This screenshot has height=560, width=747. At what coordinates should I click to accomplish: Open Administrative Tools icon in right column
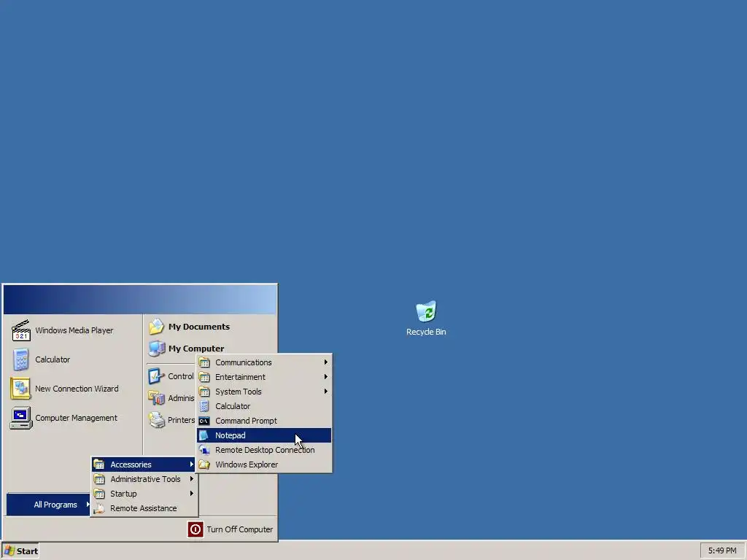point(156,398)
